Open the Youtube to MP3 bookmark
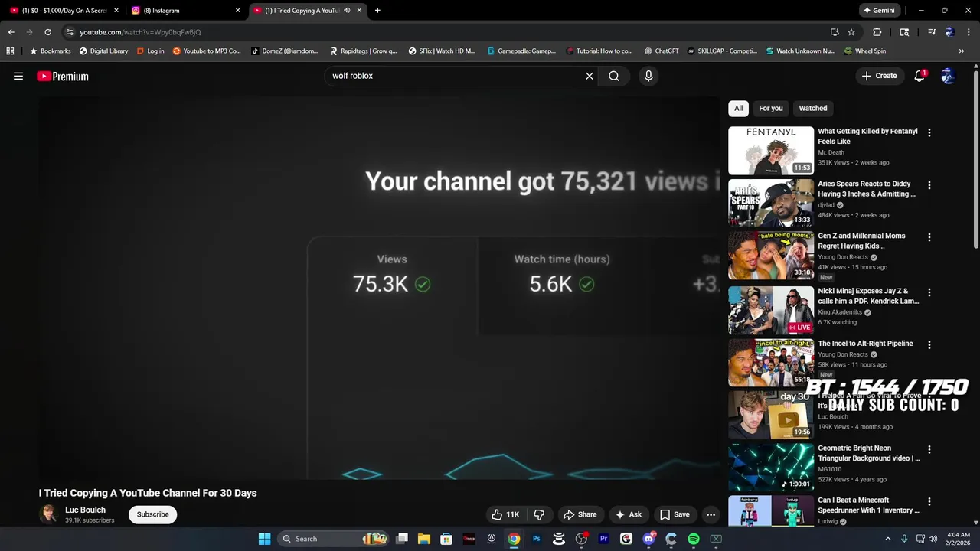The image size is (980, 551). click(x=207, y=51)
